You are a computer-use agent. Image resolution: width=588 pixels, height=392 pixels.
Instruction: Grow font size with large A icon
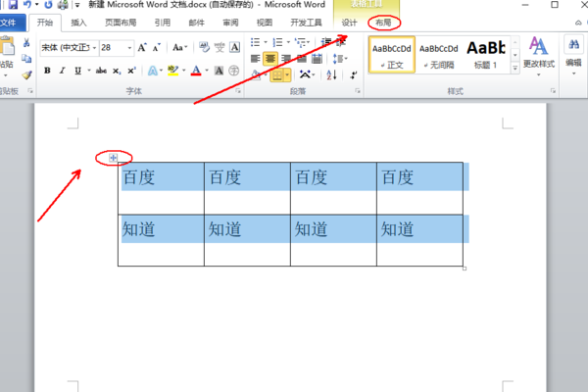(x=142, y=48)
